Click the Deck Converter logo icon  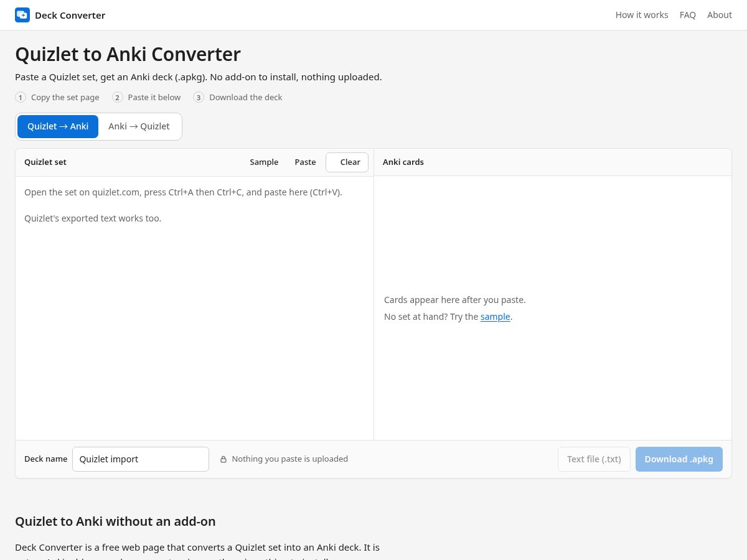[x=22, y=15]
